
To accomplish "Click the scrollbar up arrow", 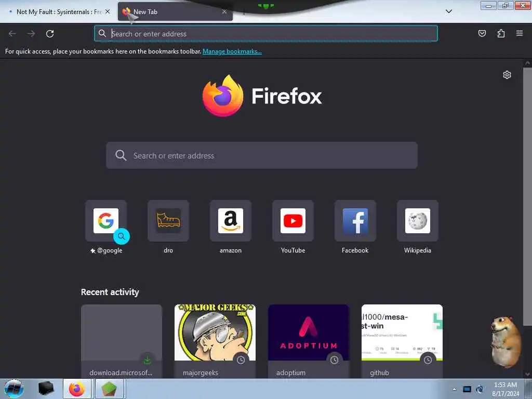I will [527, 63].
